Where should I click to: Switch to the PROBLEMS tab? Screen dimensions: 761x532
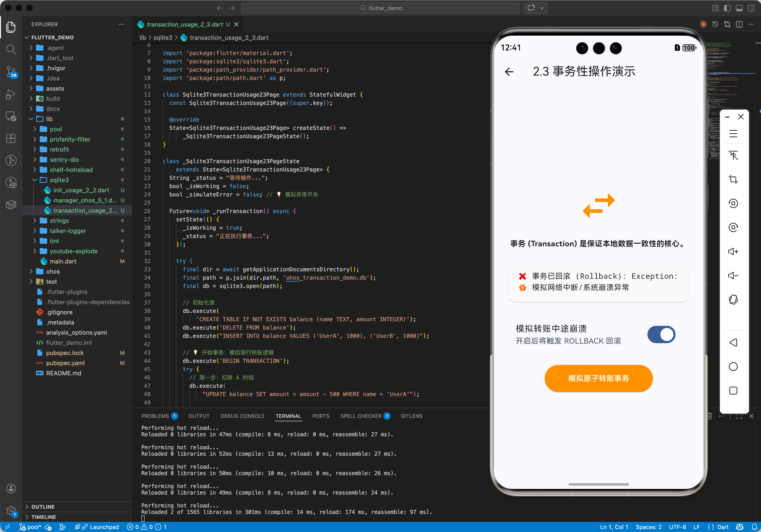[155, 416]
